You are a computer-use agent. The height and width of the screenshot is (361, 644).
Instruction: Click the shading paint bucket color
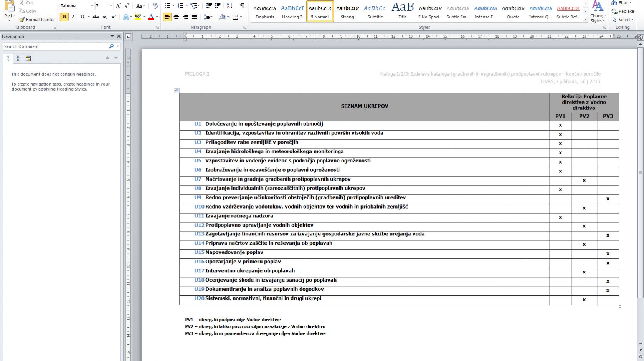(222, 17)
